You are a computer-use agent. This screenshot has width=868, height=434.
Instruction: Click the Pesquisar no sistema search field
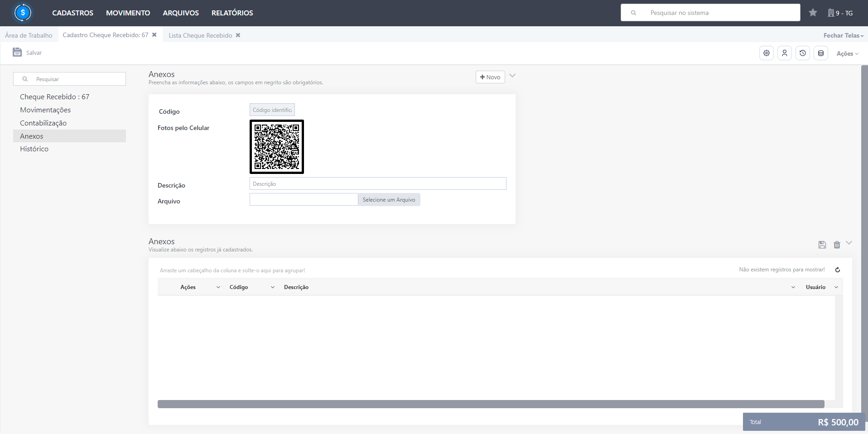(710, 13)
